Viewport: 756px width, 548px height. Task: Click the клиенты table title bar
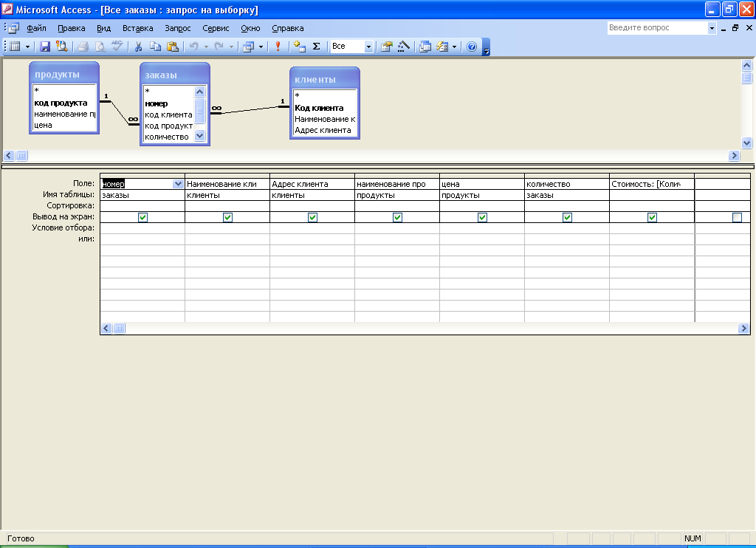click(x=325, y=80)
